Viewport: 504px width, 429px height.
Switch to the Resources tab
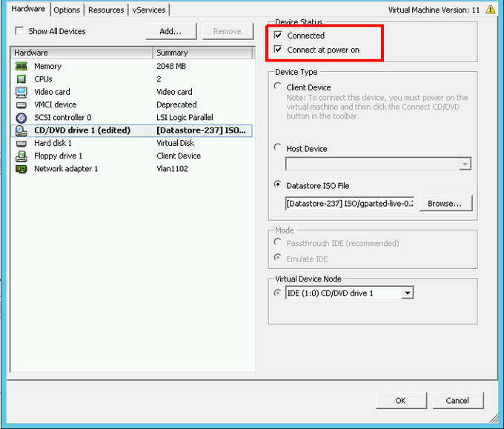[106, 10]
